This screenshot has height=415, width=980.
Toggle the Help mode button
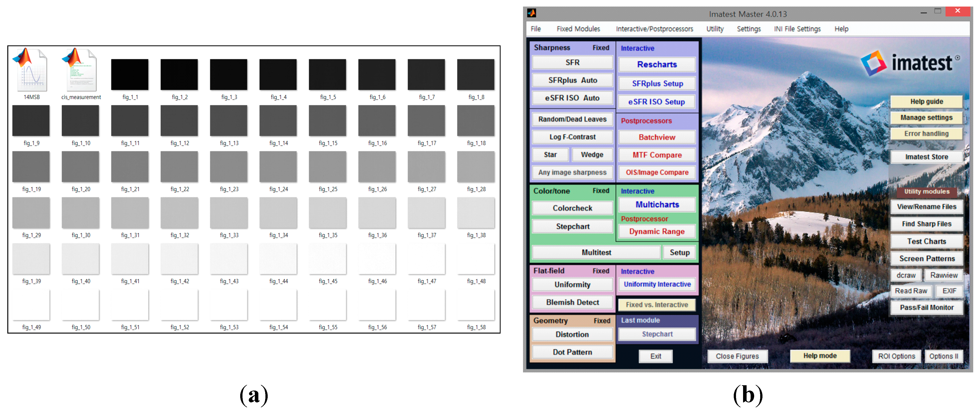pyautogui.click(x=820, y=356)
